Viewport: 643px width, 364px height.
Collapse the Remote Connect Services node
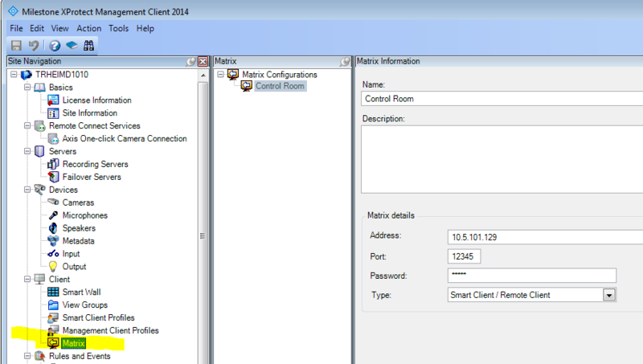coord(27,126)
